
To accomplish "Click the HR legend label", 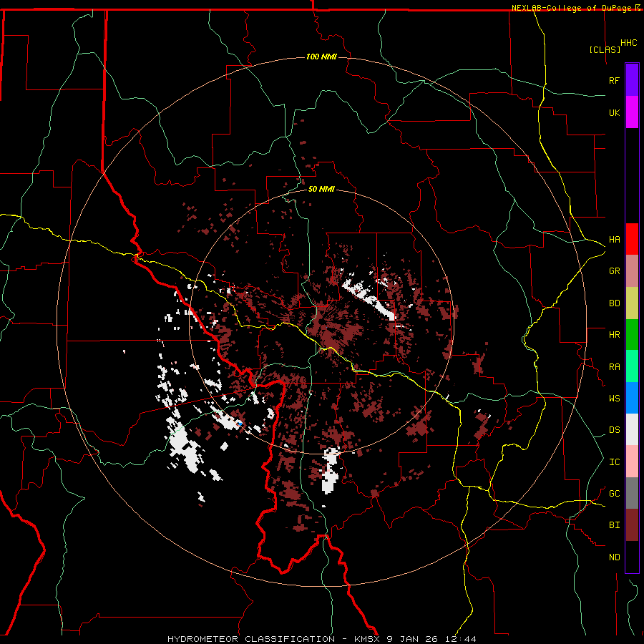I will tap(614, 335).
